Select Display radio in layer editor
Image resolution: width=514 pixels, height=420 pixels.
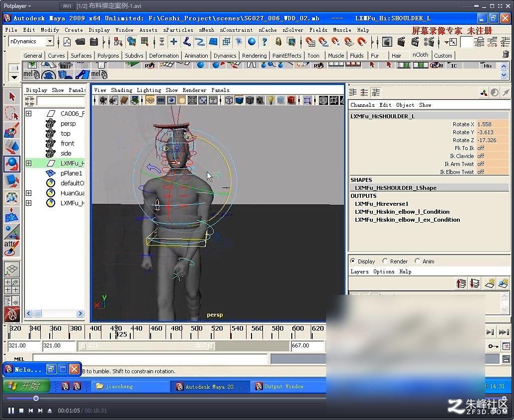pyautogui.click(x=353, y=261)
